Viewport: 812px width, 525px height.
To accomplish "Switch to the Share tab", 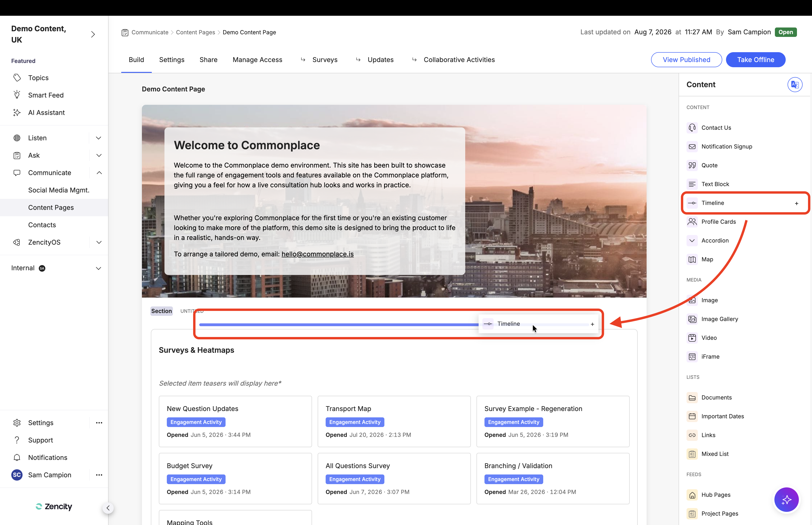I will (209, 60).
